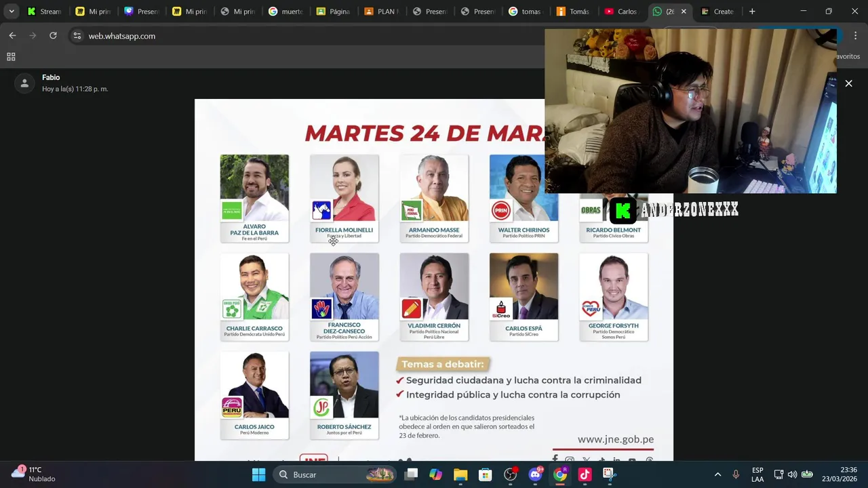Image resolution: width=868 pixels, height=488 pixels.
Task: Open a new browser tab
Action: (x=752, y=12)
